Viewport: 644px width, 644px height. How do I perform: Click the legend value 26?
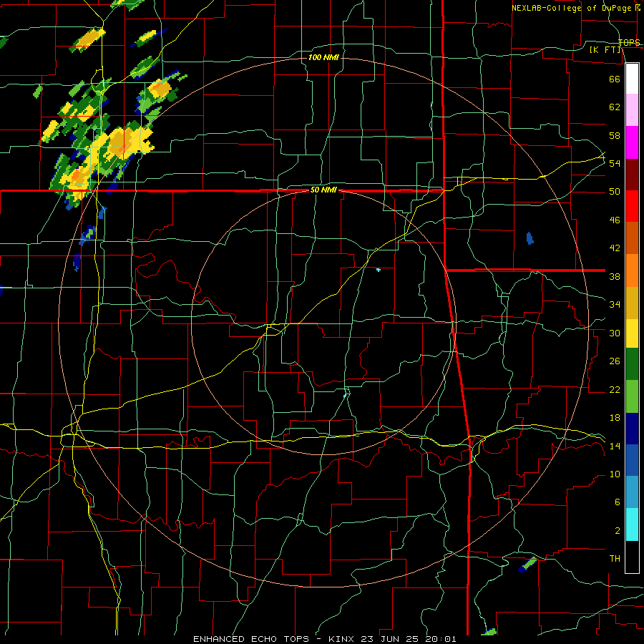click(x=615, y=361)
